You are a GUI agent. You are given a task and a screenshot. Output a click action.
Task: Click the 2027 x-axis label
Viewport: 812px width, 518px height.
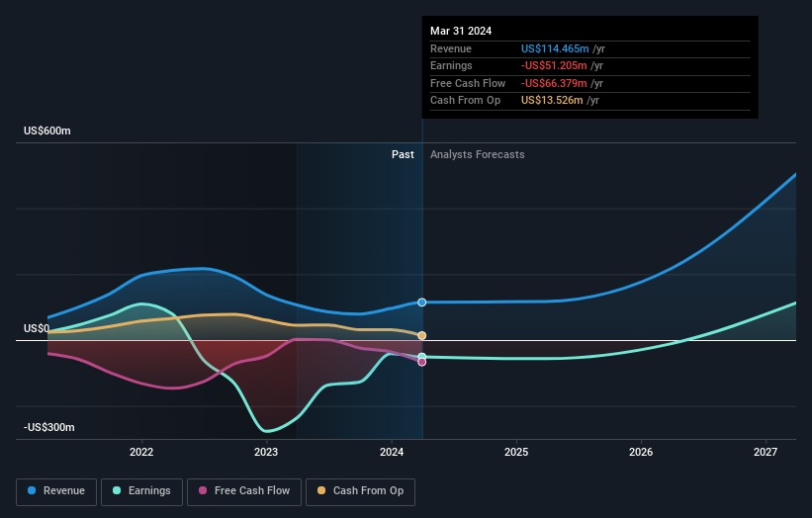coord(766,452)
